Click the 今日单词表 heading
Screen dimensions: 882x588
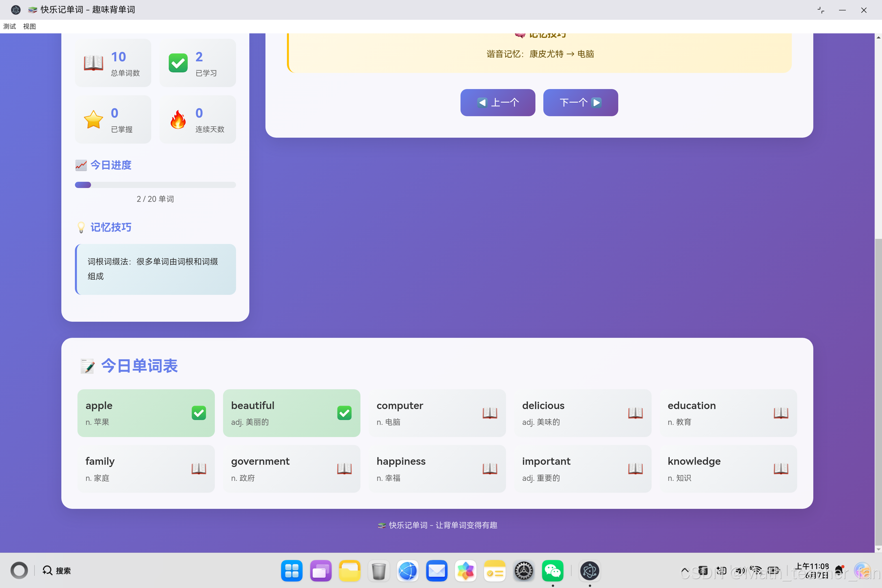coord(139,366)
